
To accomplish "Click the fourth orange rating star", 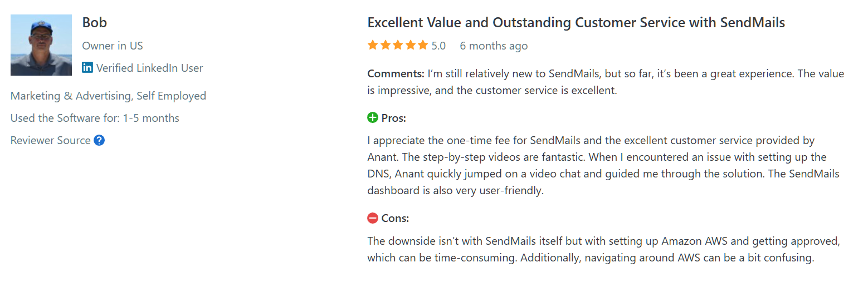I will coord(410,45).
